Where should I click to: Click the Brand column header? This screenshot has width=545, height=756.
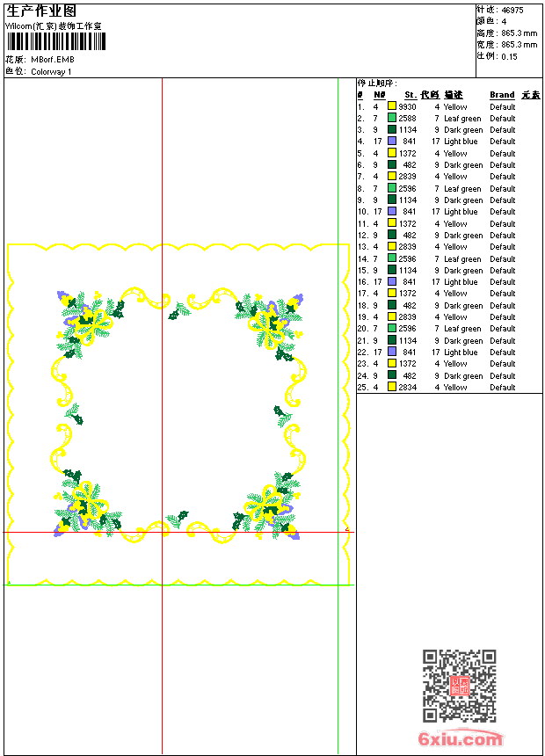pos(502,95)
